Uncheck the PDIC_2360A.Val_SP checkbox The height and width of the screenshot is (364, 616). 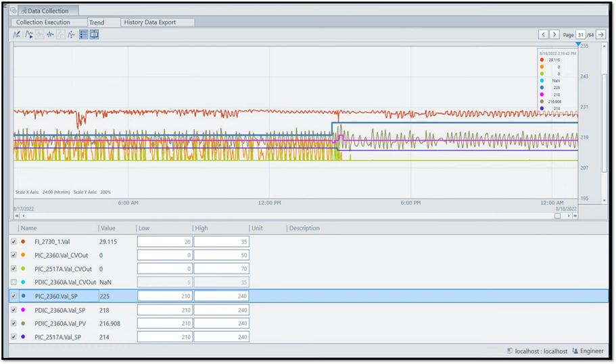pyautogui.click(x=14, y=310)
